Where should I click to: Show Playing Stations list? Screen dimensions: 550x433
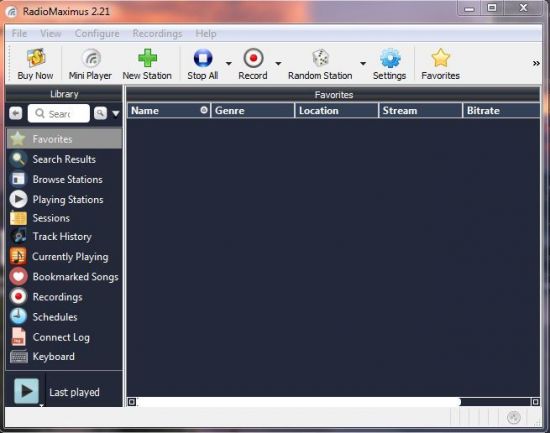point(65,199)
